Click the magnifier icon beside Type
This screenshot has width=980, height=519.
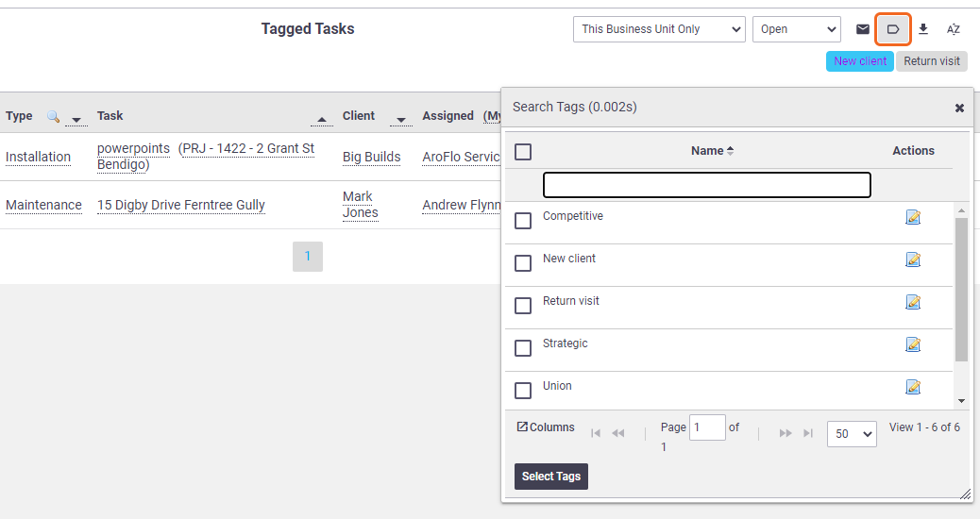tap(53, 116)
